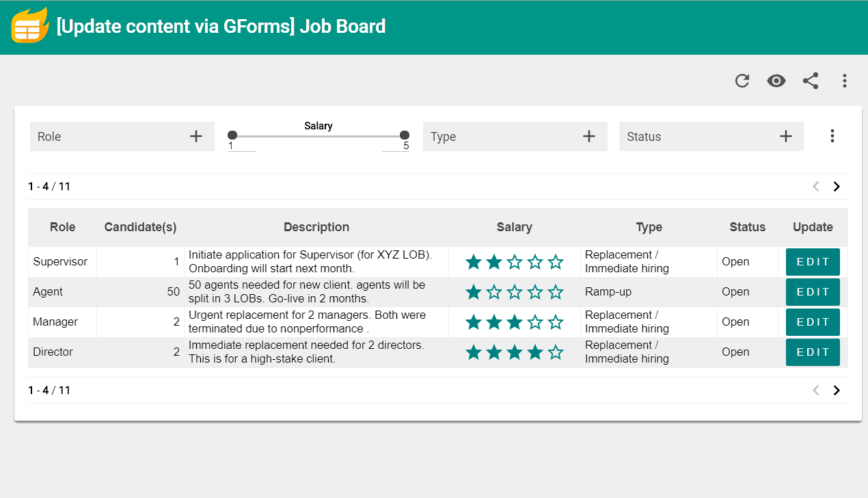Click the Open status in Supervisor row
Screen dimensions: 868x498
735,262
